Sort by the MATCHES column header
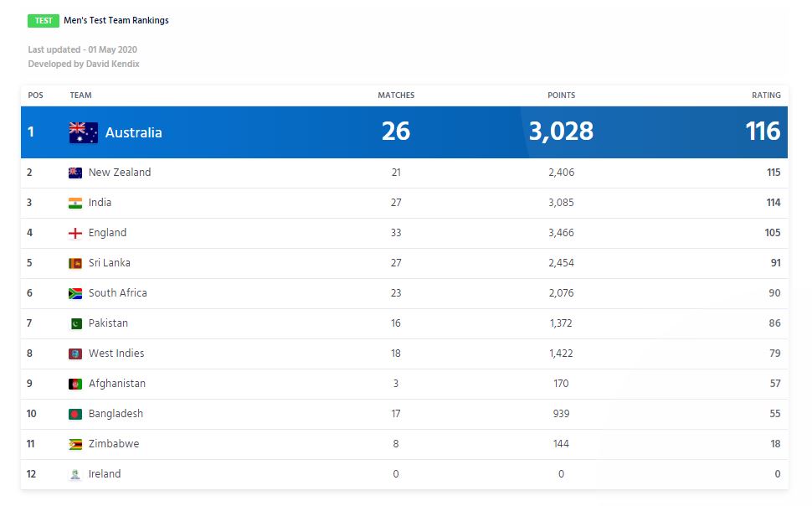 (x=396, y=96)
